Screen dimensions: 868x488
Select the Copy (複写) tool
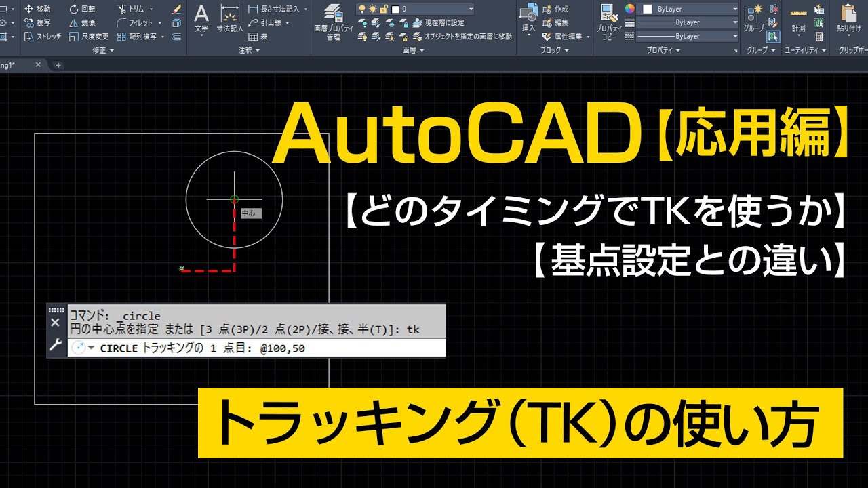pyautogui.click(x=37, y=22)
